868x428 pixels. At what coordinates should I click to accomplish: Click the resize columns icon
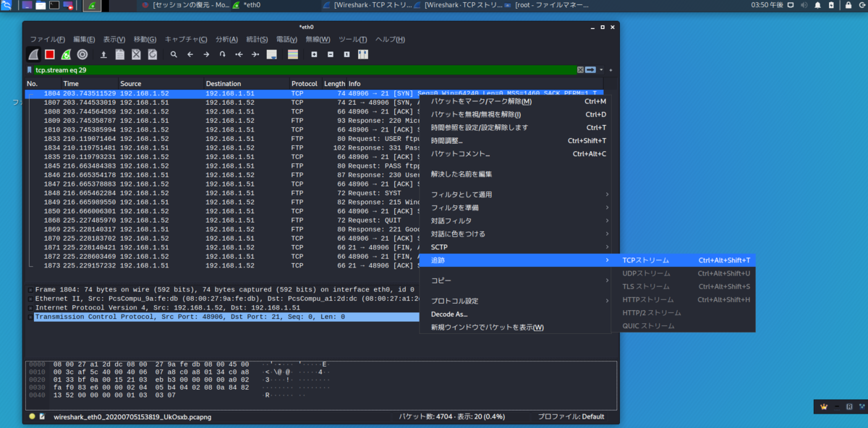pyautogui.click(x=363, y=54)
